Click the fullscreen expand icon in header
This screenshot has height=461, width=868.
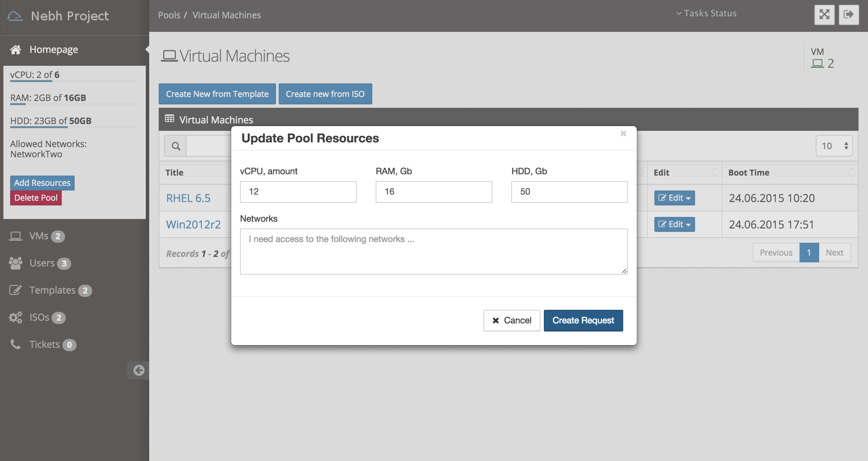[x=824, y=15]
